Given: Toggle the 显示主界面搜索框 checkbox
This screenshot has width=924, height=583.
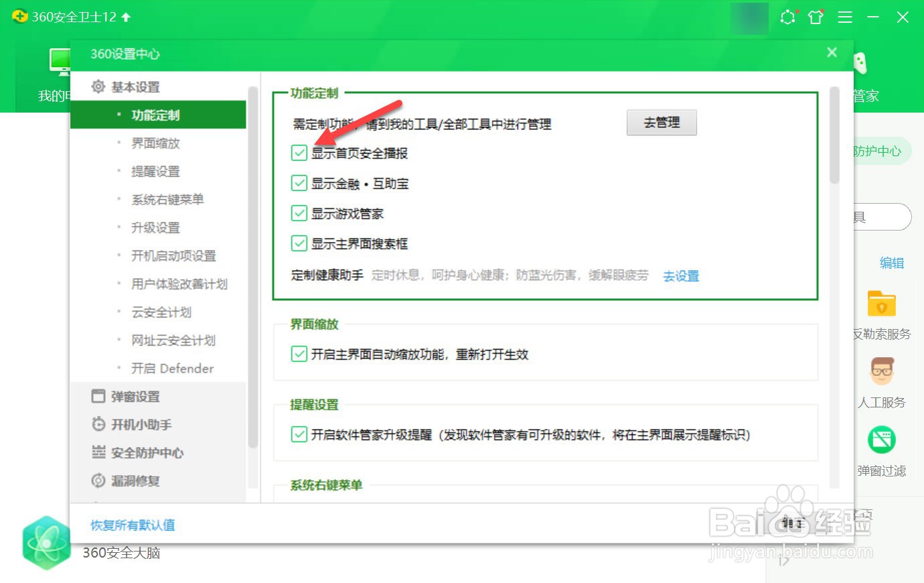Looking at the screenshot, I should coord(299,243).
